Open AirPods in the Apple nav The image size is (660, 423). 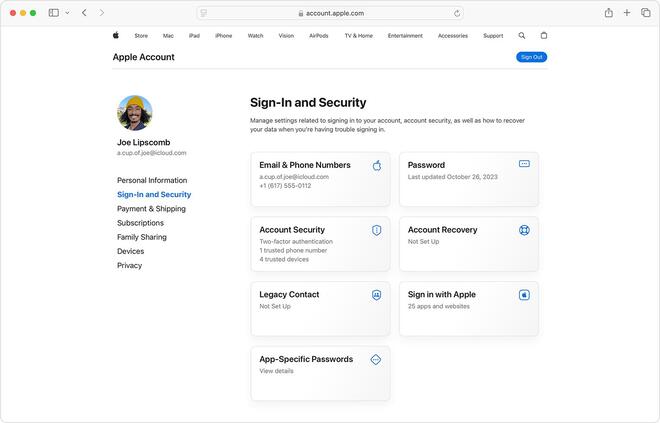319,36
